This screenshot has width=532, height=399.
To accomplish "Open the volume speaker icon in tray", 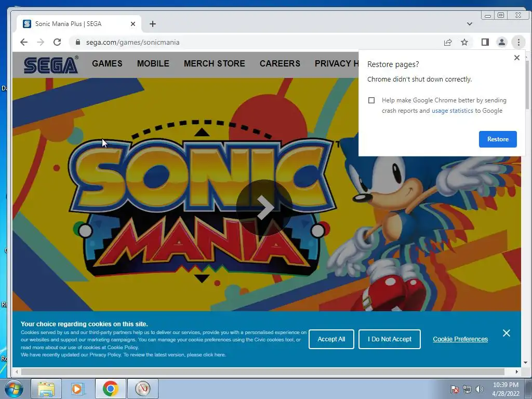I will point(479,389).
